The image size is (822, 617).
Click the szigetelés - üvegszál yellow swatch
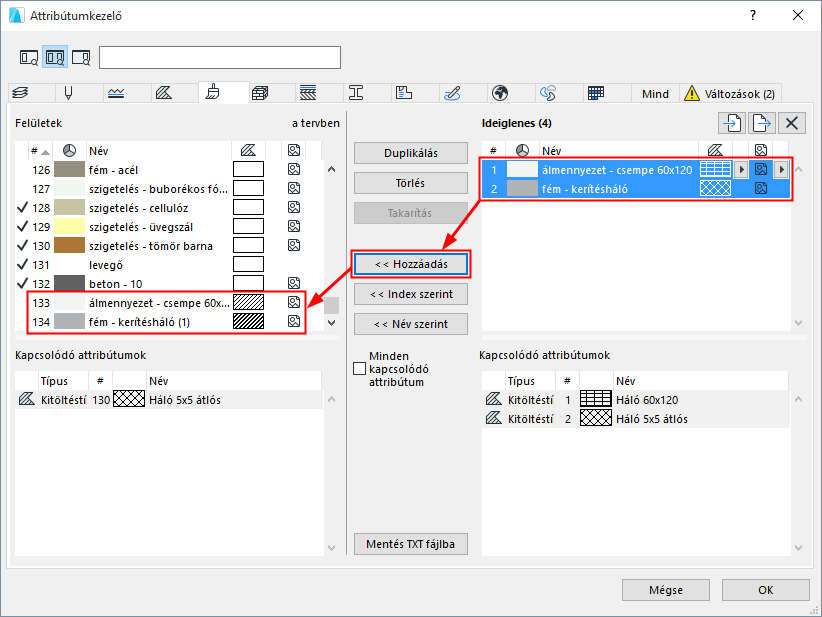pyautogui.click(x=69, y=226)
